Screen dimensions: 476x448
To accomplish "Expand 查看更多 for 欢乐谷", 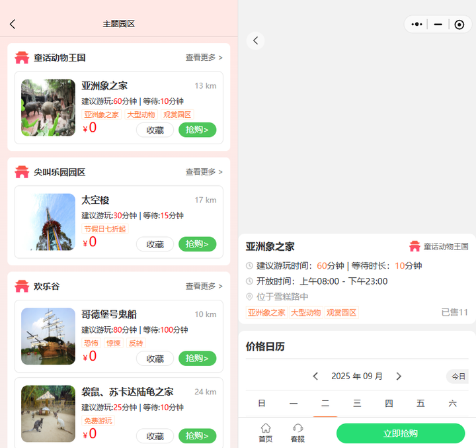I will click(204, 286).
